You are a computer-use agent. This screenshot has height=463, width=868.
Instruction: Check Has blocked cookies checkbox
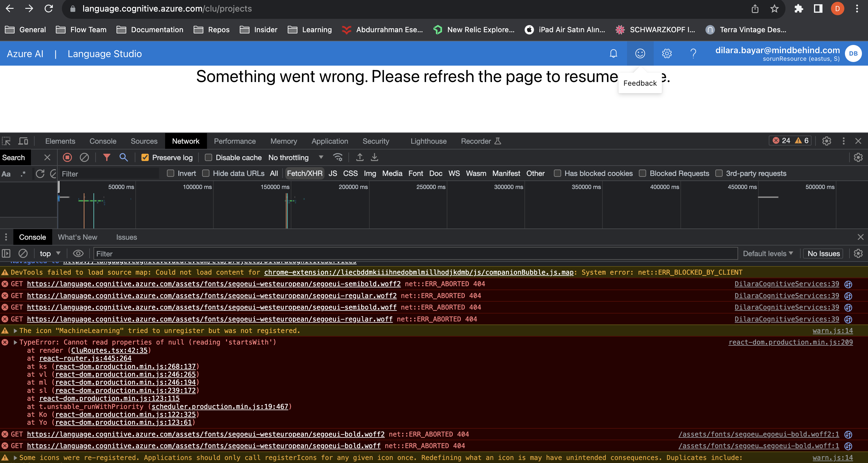coord(557,173)
